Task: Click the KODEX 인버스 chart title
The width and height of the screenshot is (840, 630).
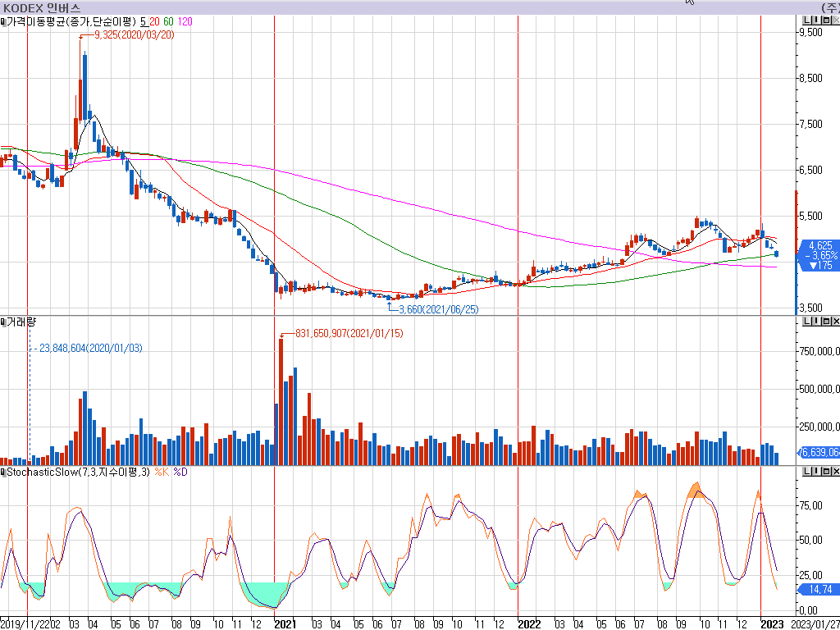Action: tap(42, 8)
